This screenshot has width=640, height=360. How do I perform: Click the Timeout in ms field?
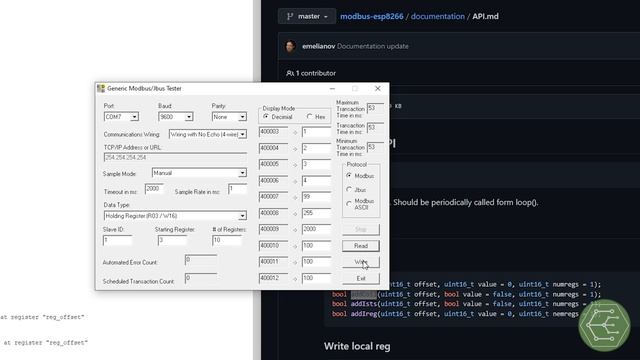154,189
